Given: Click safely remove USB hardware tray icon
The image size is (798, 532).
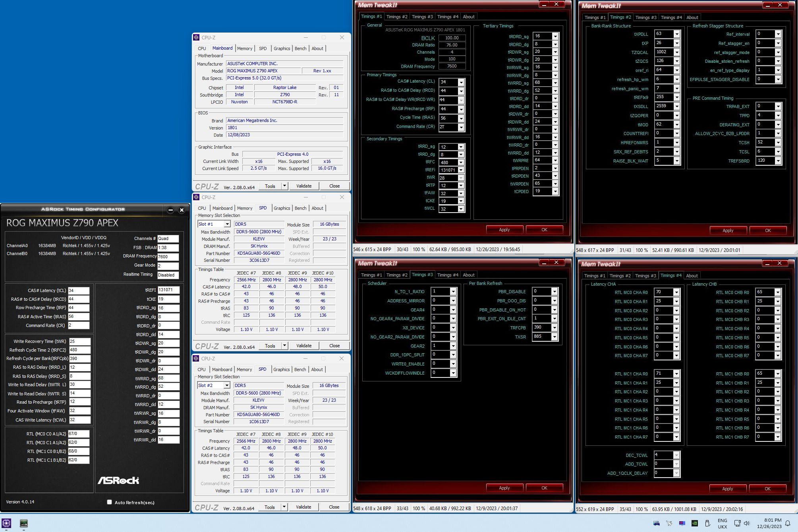Looking at the screenshot, I should (x=707, y=523).
